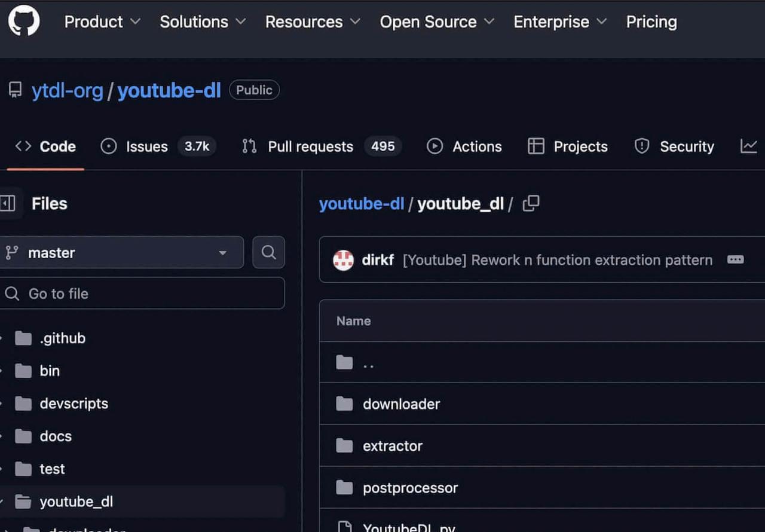Image resolution: width=765 pixels, height=532 pixels.
Task: Click the devscripts folder icon
Action: [23, 403]
